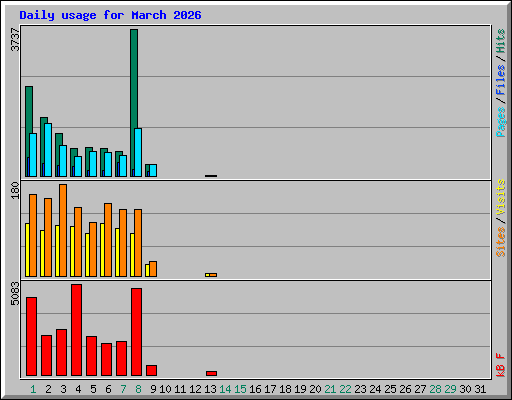Click the day 7 label on the axis

(123, 389)
